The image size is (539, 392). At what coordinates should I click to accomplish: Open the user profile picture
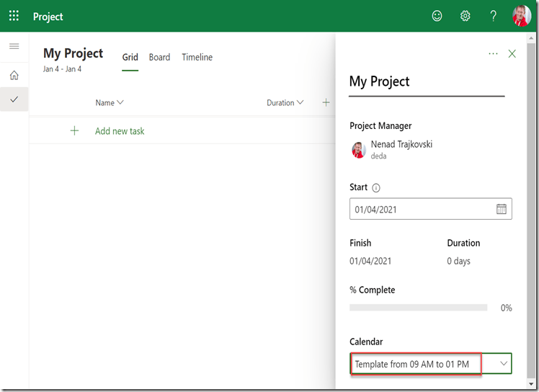click(521, 16)
